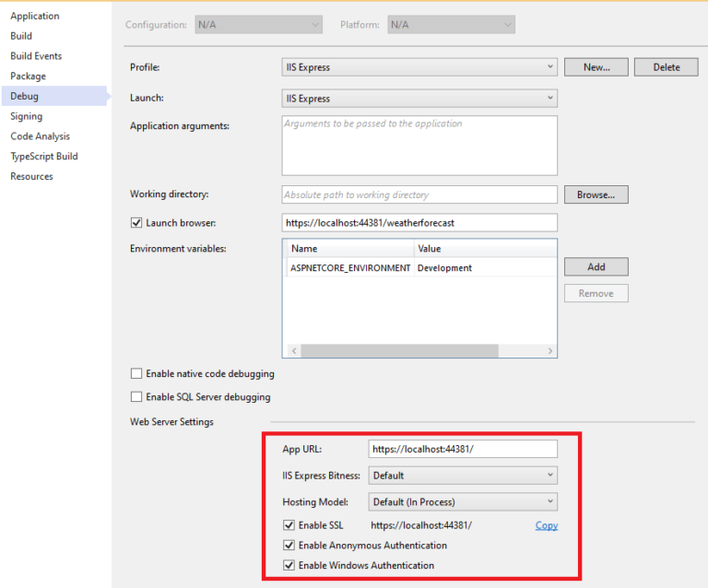Open the Launch dropdown list
Screen dimensions: 708x588
click(x=419, y=99)
